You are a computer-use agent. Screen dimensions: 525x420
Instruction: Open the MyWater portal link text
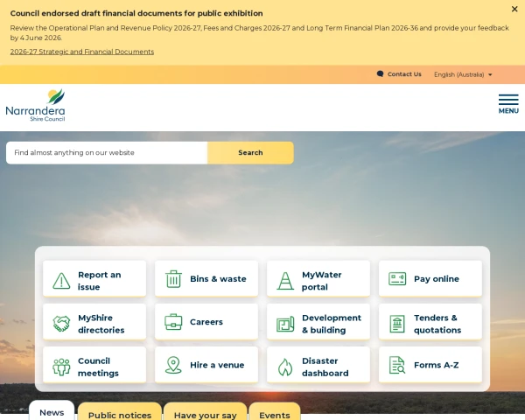(x=322, y=281)
